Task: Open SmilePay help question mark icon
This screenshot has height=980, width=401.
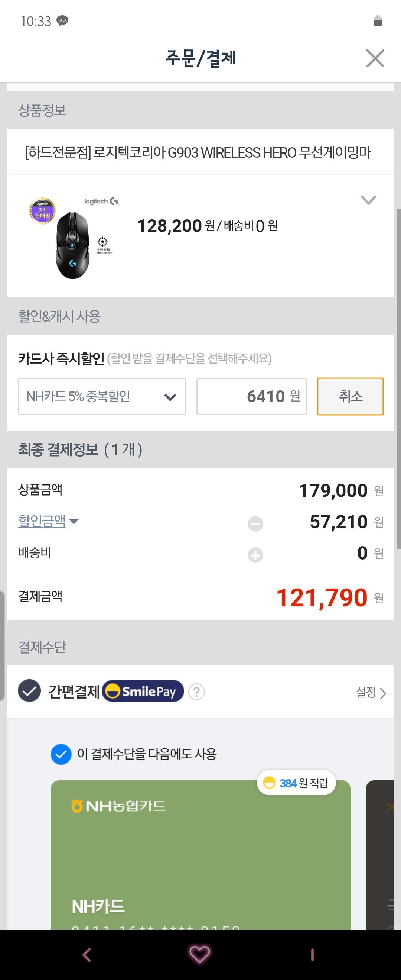Action: click(196, 692)
